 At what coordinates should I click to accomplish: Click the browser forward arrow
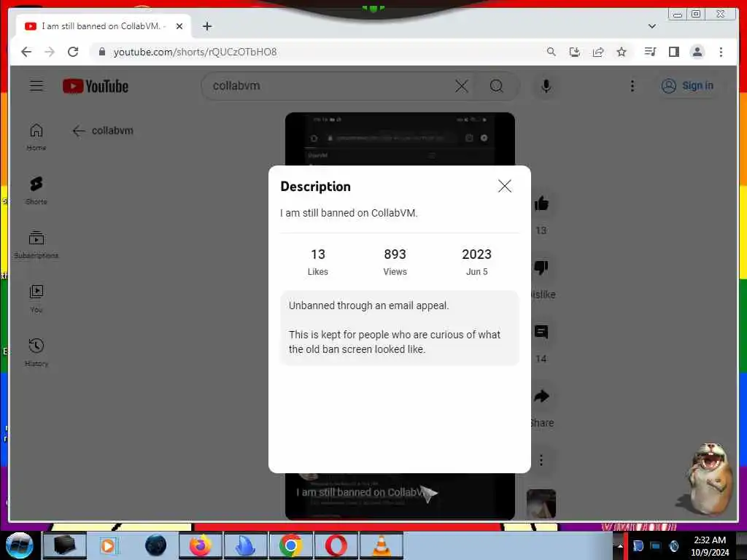tap(50, 52)
